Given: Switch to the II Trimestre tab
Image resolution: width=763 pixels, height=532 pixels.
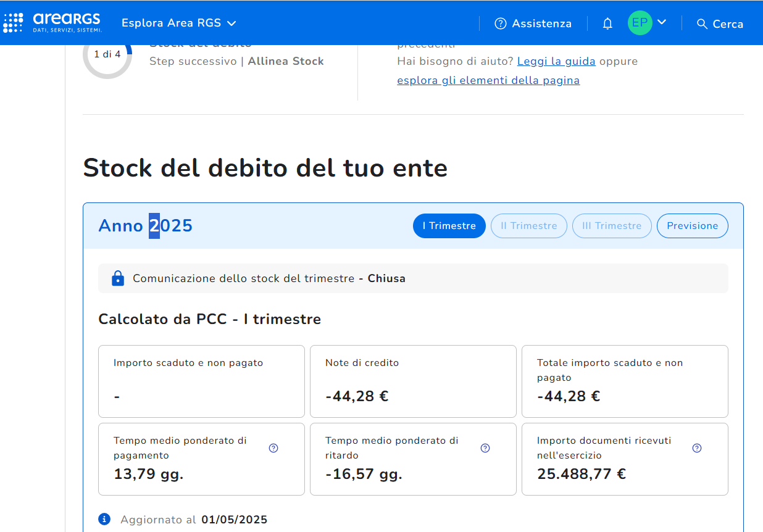Looking at the screenshot, I should [x=528, y=226].
